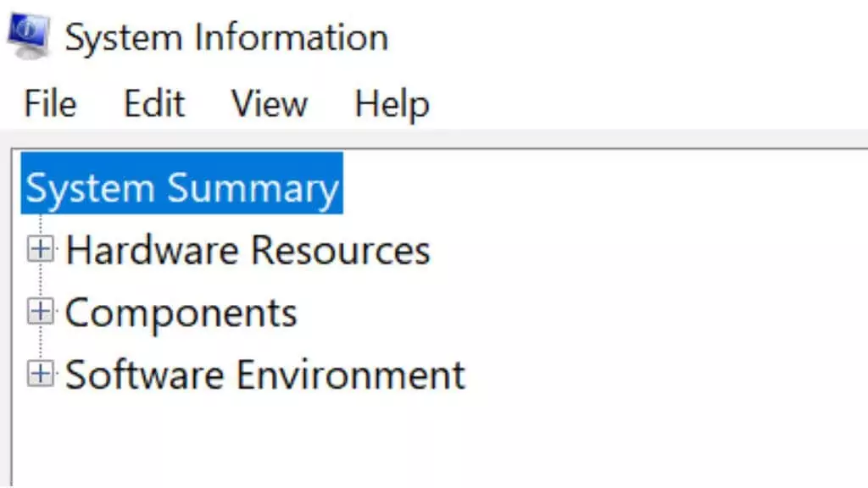Open the Help menu
This screenshot has height=488, width=868.
tap(392, 103)
